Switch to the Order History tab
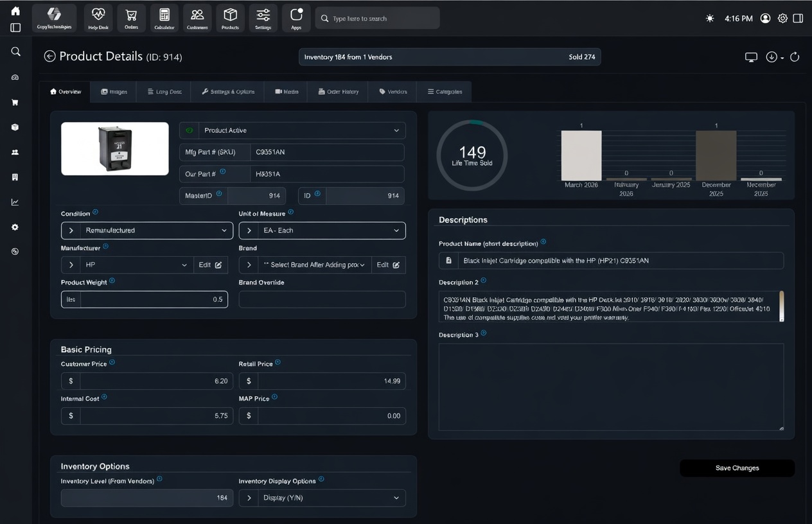The image size is (812, 524). (x=339, y=92)
